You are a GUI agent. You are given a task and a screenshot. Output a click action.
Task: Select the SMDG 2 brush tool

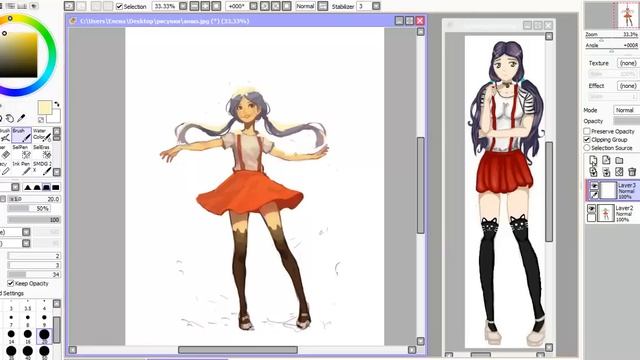[42, 169]
